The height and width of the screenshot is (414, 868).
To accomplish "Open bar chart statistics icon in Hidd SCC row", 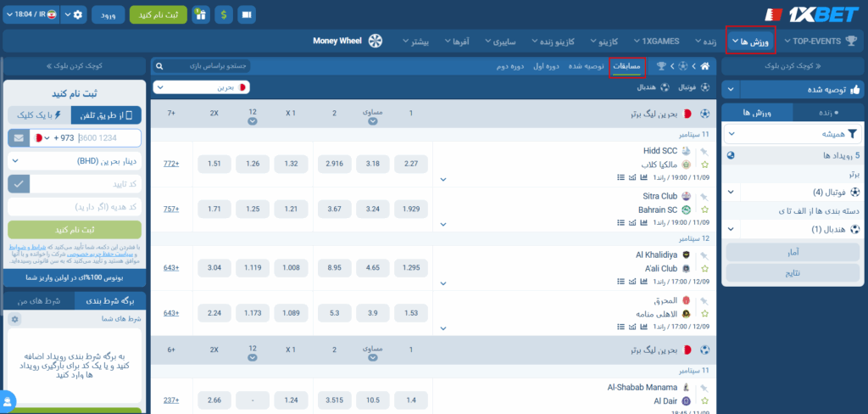I will coord(644,177).
